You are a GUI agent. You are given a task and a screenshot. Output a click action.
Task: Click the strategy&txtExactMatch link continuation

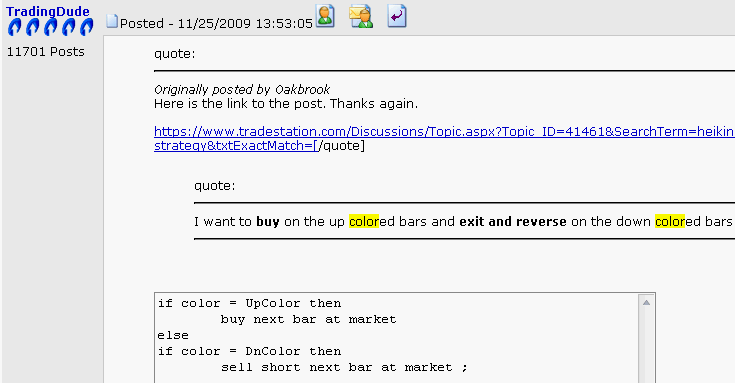(236, 146)
